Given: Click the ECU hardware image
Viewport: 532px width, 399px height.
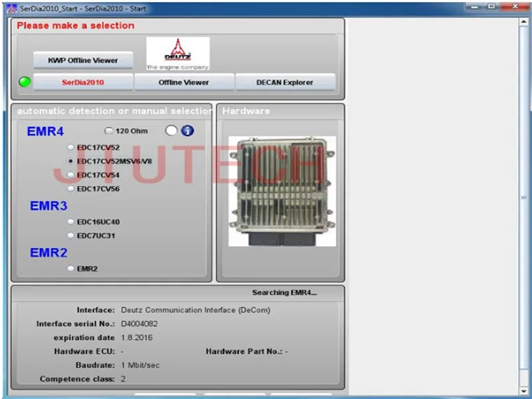Looking at the screenshot, I should tap(282, 191).
